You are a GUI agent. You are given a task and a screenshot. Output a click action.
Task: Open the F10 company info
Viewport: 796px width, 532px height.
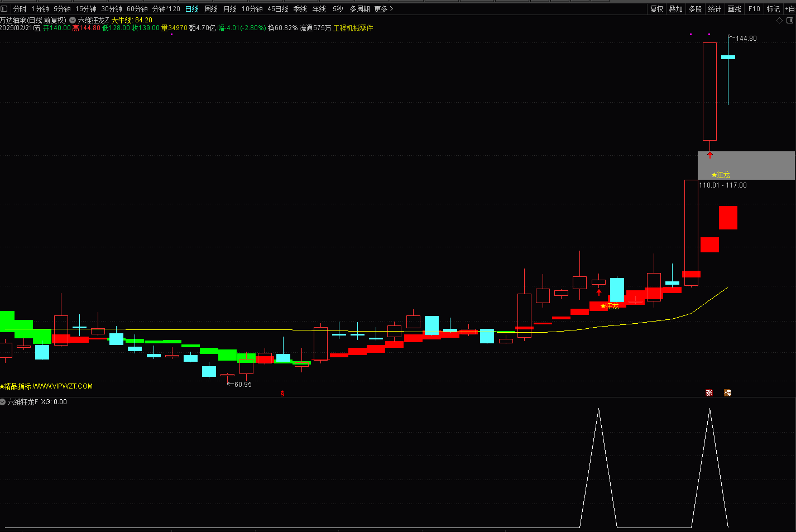(754, 9)
